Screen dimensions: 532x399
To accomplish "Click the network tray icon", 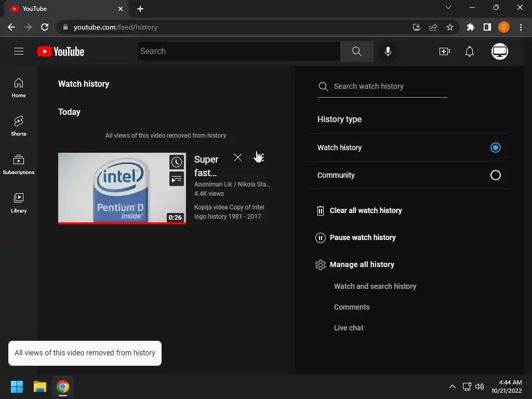I will (x=467, y=387).
